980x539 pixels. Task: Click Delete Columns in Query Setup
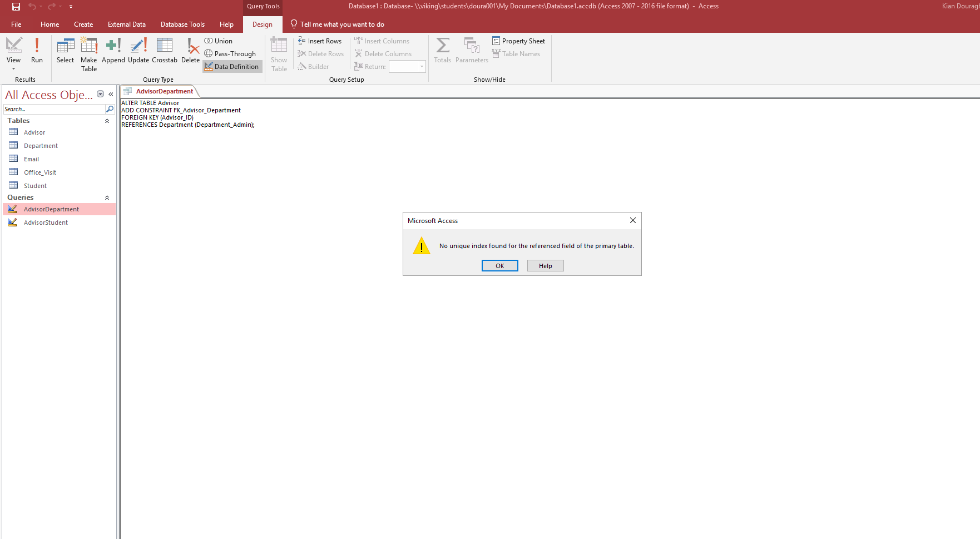[383, 54]
